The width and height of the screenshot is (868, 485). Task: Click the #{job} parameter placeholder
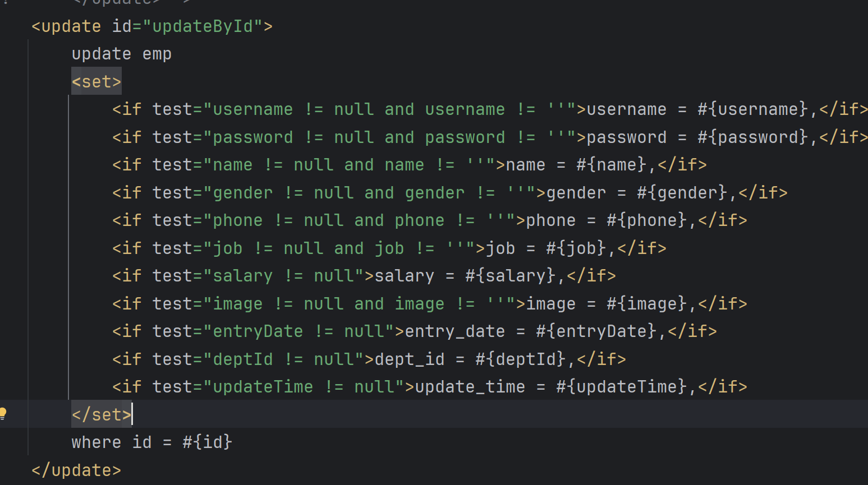pos(576,248)
